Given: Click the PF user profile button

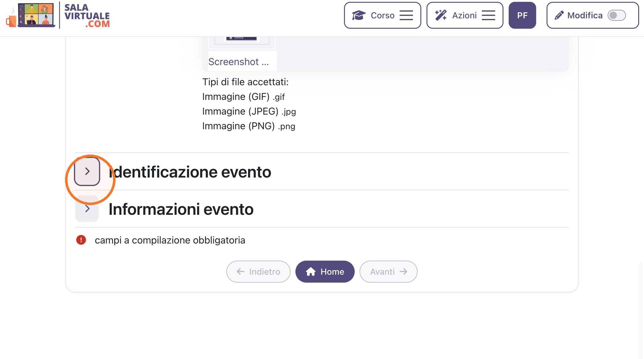Looking at the screenshot, I should (522, 15).
